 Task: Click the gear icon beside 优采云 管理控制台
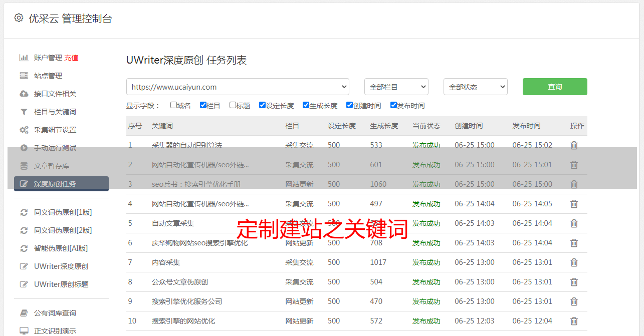(x=19, y=18)
